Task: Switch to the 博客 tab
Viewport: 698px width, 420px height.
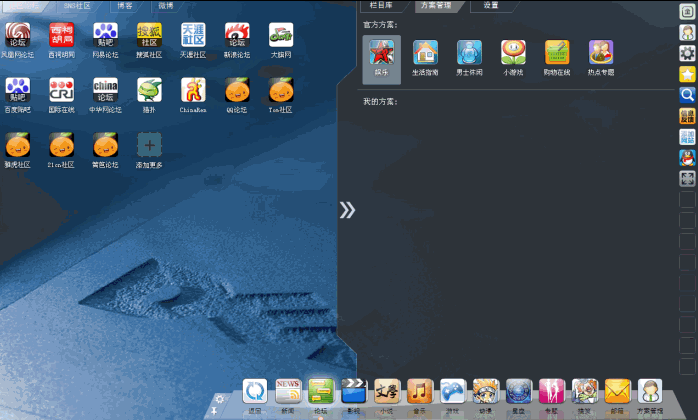Action: point(125,6)
